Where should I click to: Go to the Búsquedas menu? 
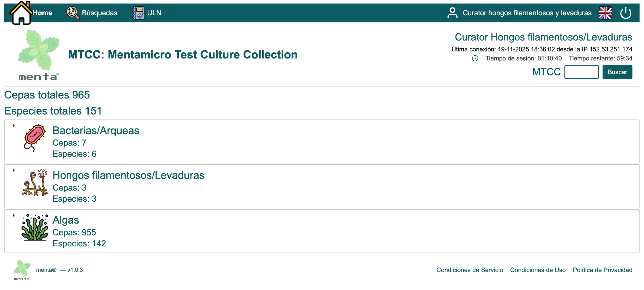[x=100, y=13]
